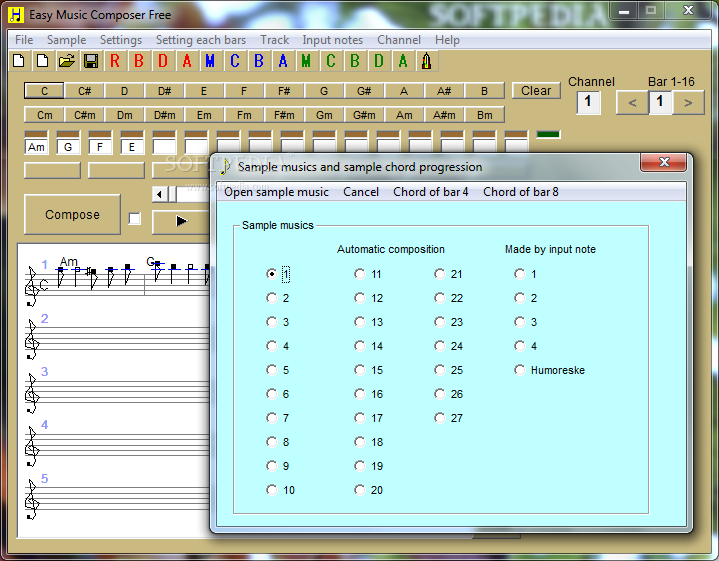Save with the floppy disk icon
Screen dimensions: 719x561
pyautogui.click(x=91, y=61)
